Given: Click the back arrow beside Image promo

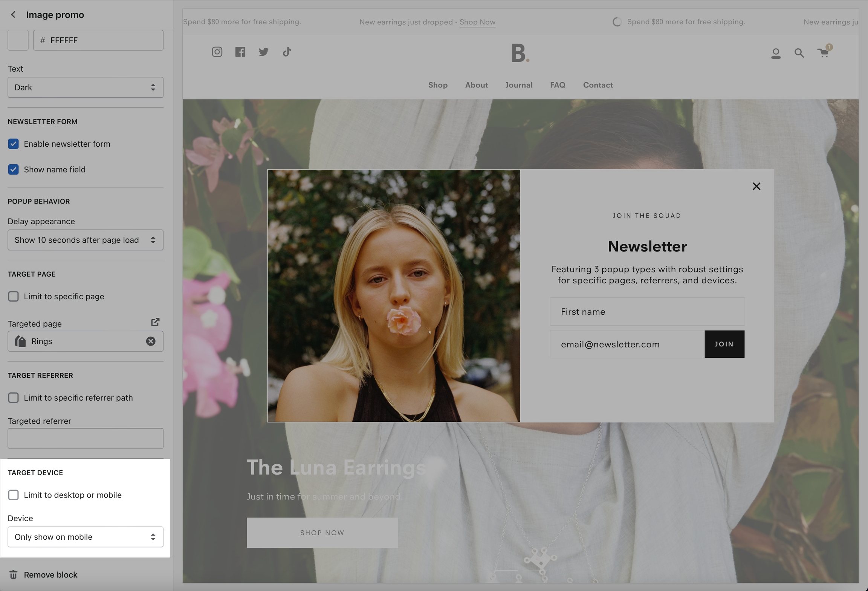Looking at the screenshot, I should pyautogui.click(x=13, y=15).
